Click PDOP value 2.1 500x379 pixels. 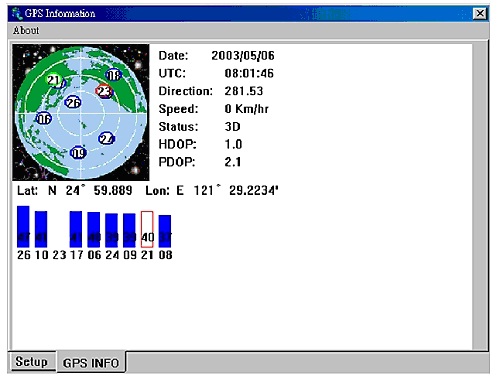[232, 162]
